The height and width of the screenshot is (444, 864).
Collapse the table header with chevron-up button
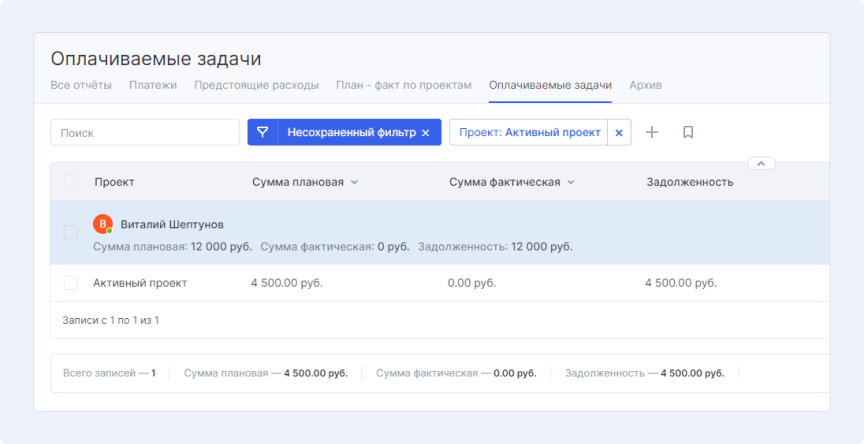(760, 163)
